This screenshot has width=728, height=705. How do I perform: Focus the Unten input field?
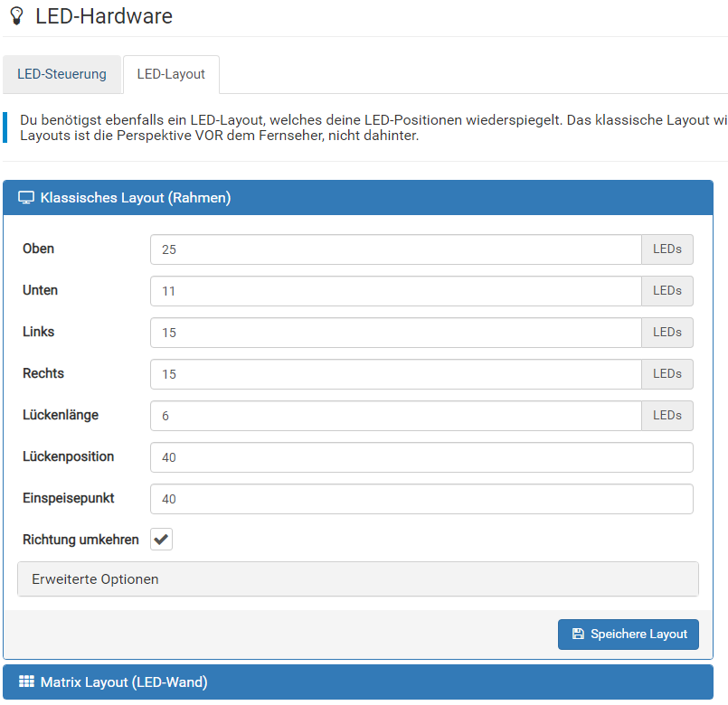395,291
